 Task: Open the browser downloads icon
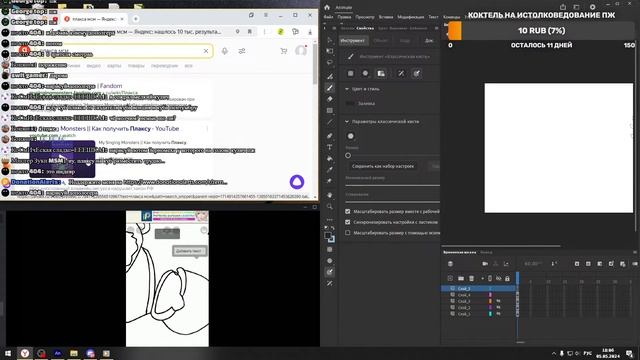pyautogui.click(x=310, y=32)
